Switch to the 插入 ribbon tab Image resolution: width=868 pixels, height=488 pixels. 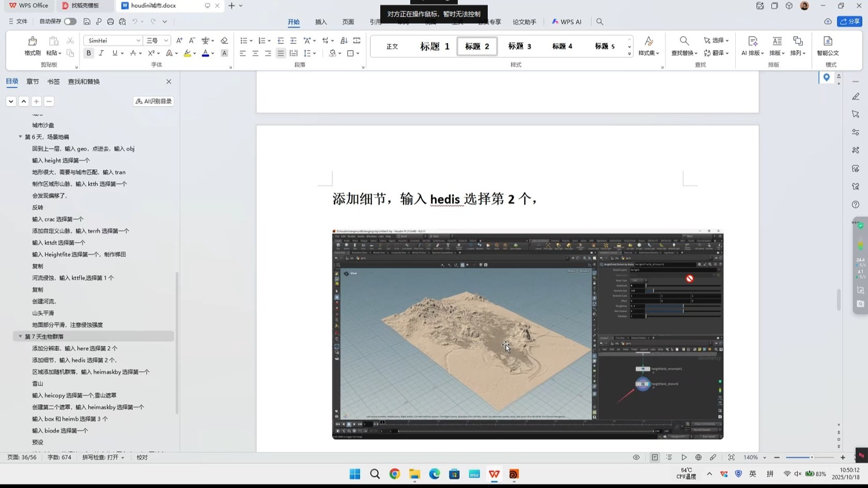[x=321, y=22]
